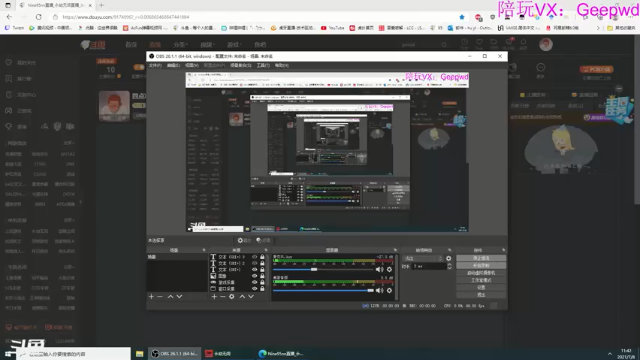Move selected source up in Sources list
Viewport: 640px width, 360px height.
click(242, 296)
